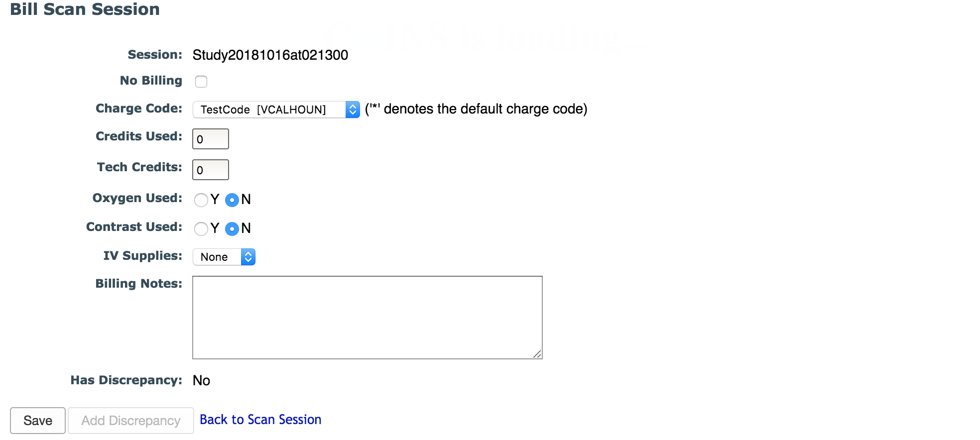This screenshot has height=440, width=980.
Task: Select Y for Oxygen Used
Action: (x=201, y=200)
